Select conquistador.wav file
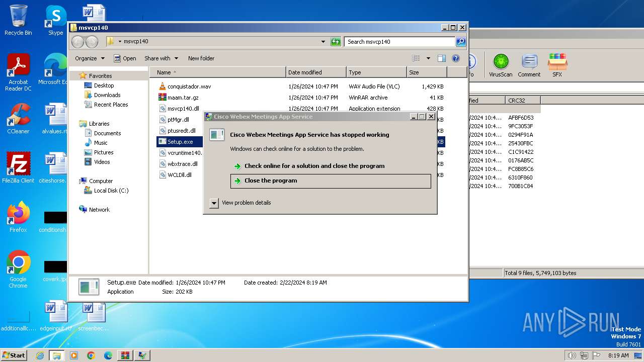The image size is (644, 362). pos(189,86)
